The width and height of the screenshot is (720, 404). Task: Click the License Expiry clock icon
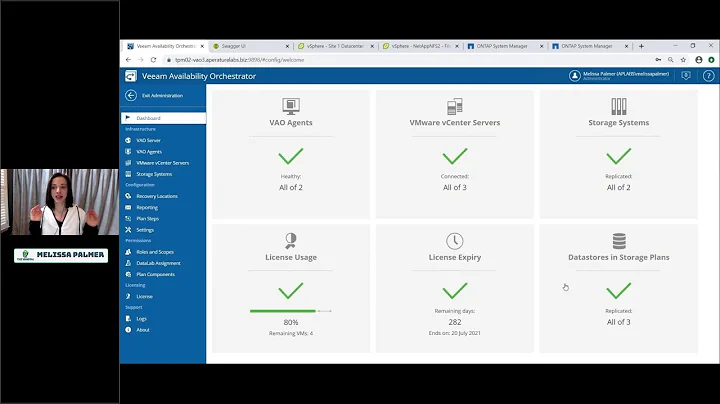[x=455, y=241]
